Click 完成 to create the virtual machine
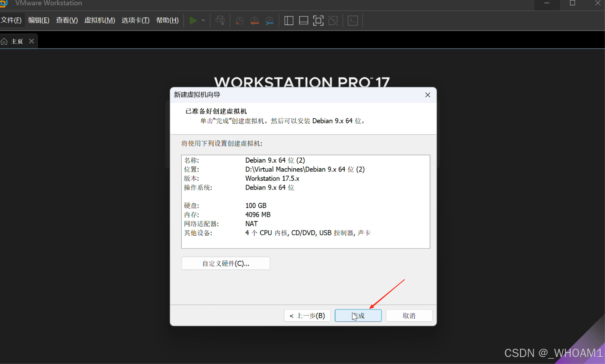This screenshot has width=605, height=364. [358, 316]
